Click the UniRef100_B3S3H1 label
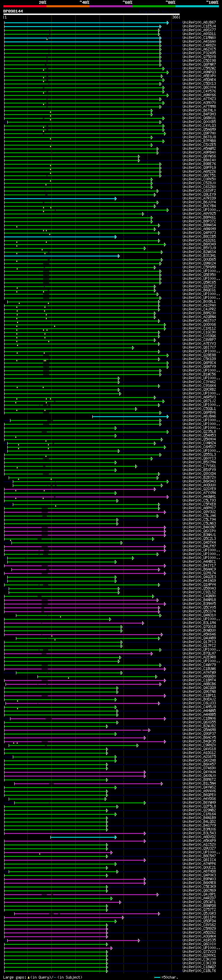Screen dimensions: 222x980 pos(199,256)
